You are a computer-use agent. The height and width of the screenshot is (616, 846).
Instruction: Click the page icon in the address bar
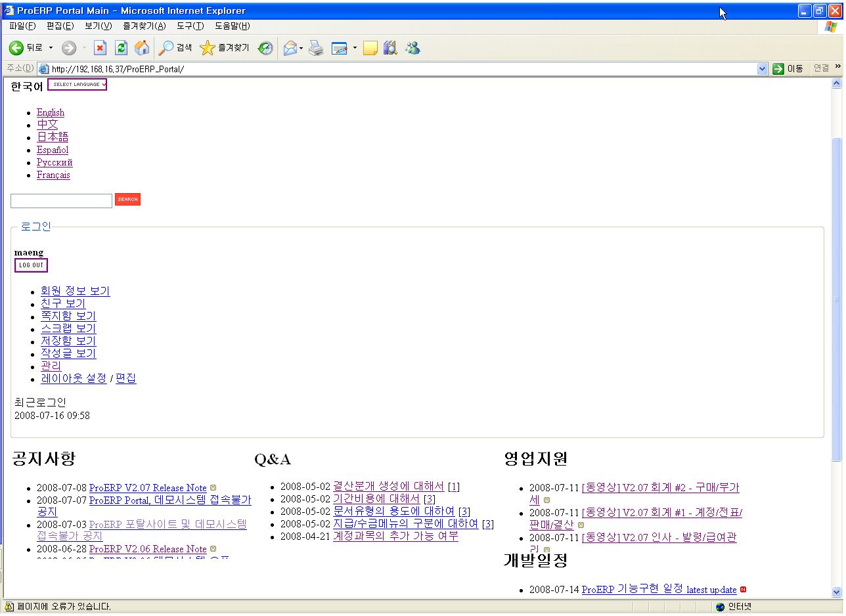pyautogui.click(x=44, y=69)
